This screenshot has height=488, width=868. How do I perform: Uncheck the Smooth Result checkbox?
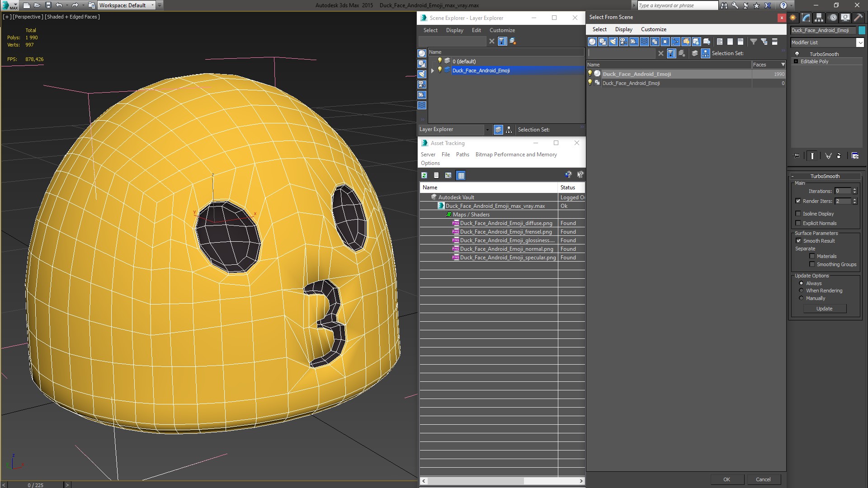click(x=798, y=241)
